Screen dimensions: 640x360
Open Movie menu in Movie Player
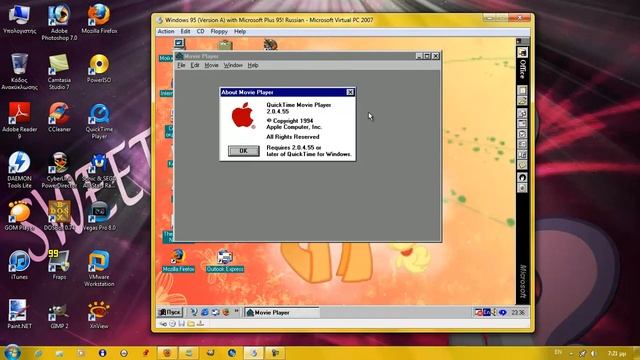tap(211, 65)
